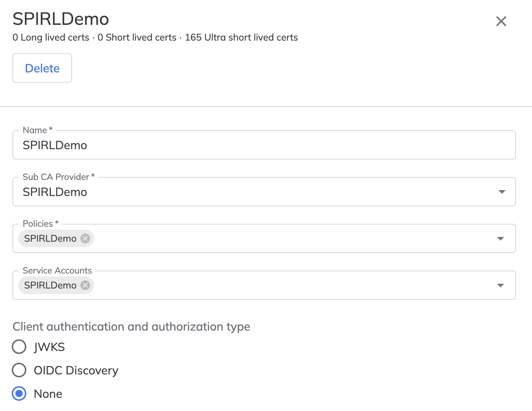Click empty area inside the Policies field
532x411 pixels.
click(x=293, y=239)
